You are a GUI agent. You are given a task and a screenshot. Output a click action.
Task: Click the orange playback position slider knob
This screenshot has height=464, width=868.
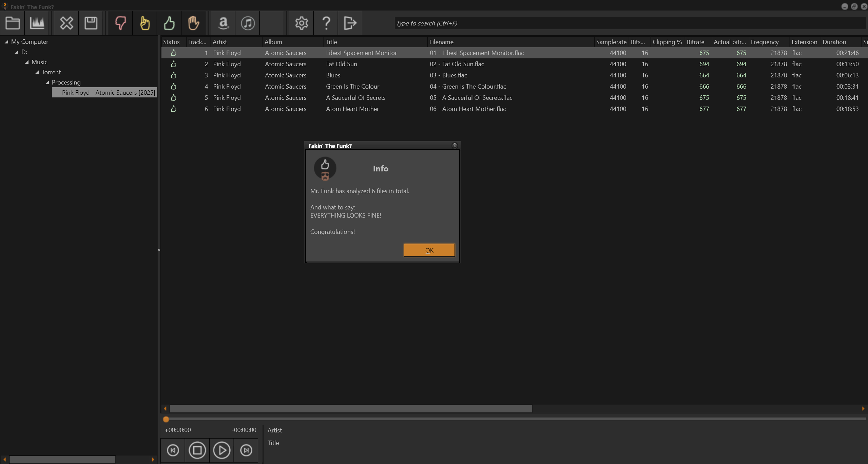166,419
